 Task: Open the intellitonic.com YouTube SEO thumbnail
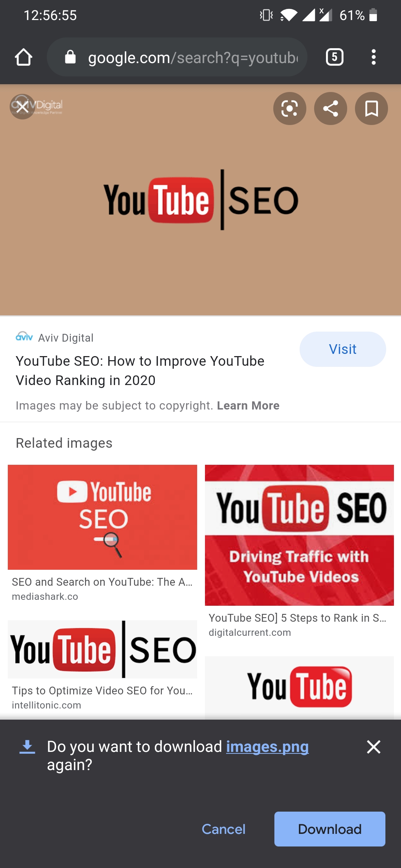(x=102, y=649)
